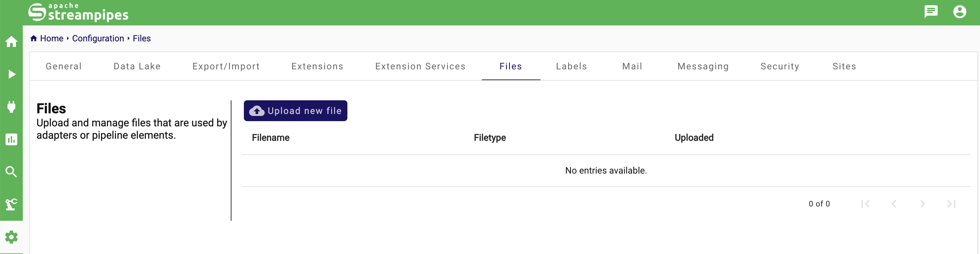
Task: Switch to the Data Lake tab
Action: point(137,66)
